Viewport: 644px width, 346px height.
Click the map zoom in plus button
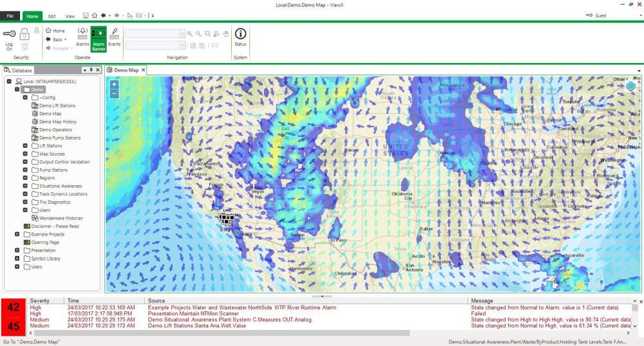pyautogui.click(x=114, y=84)
